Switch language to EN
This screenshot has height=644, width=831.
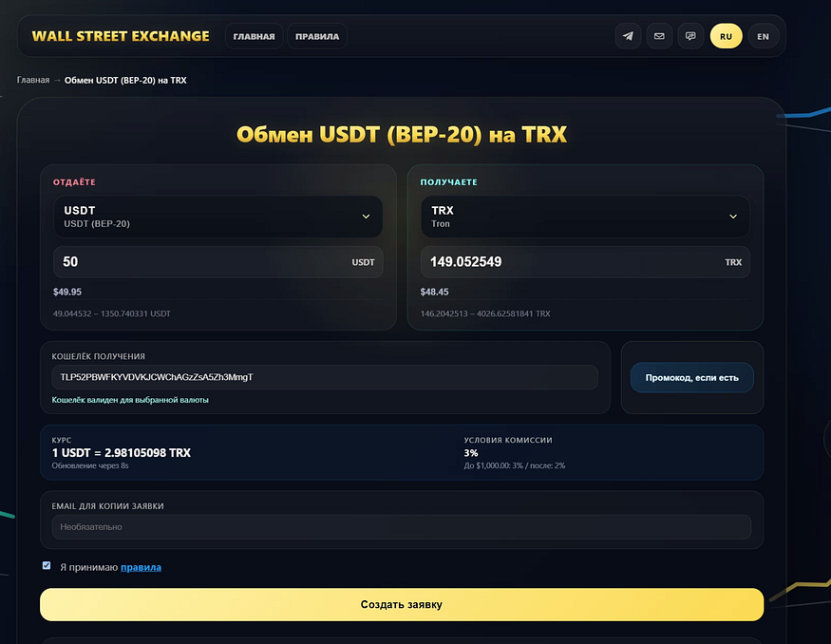click(764, 36)
